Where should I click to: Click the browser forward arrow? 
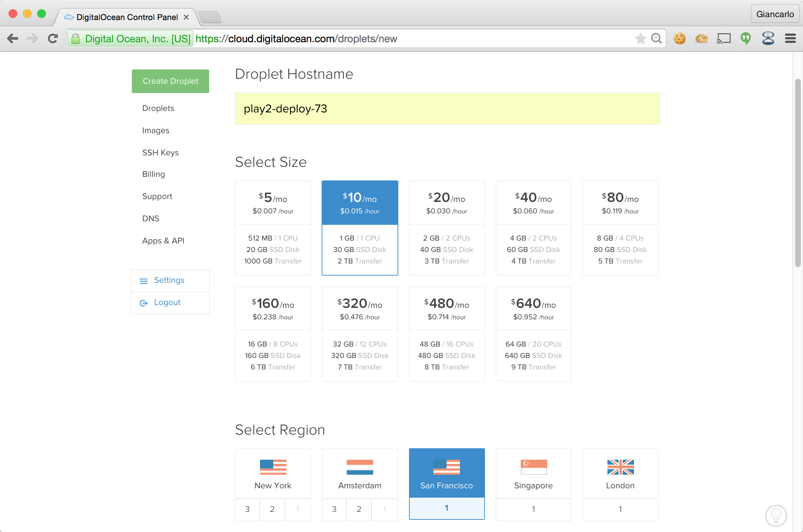pos(33,39)
